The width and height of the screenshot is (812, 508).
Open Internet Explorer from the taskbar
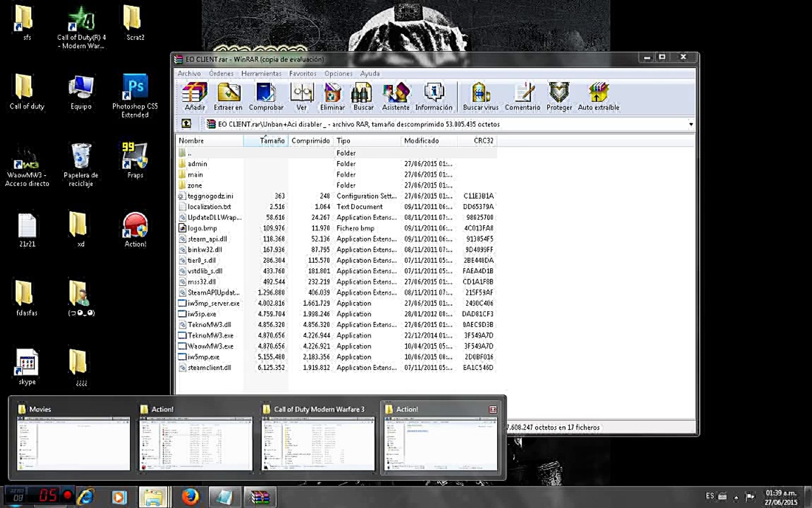point(86,497)
